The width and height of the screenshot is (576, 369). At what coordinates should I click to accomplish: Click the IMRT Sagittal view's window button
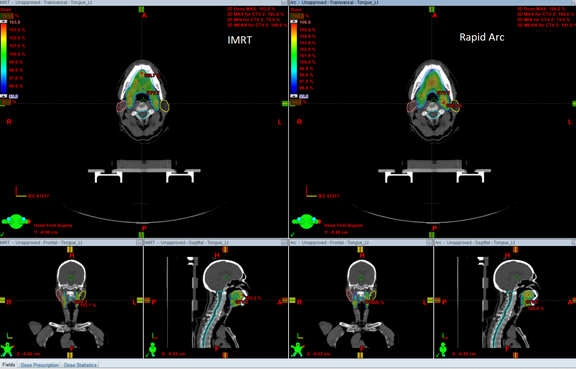pos(284,243)
